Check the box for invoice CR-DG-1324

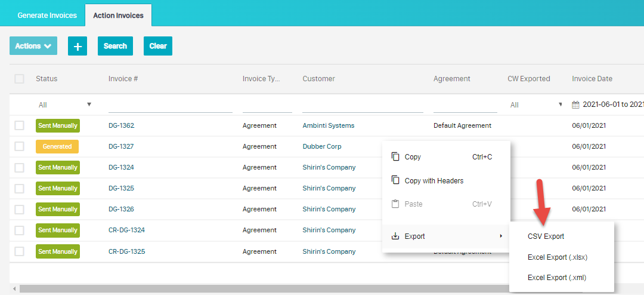coord(19,231)
